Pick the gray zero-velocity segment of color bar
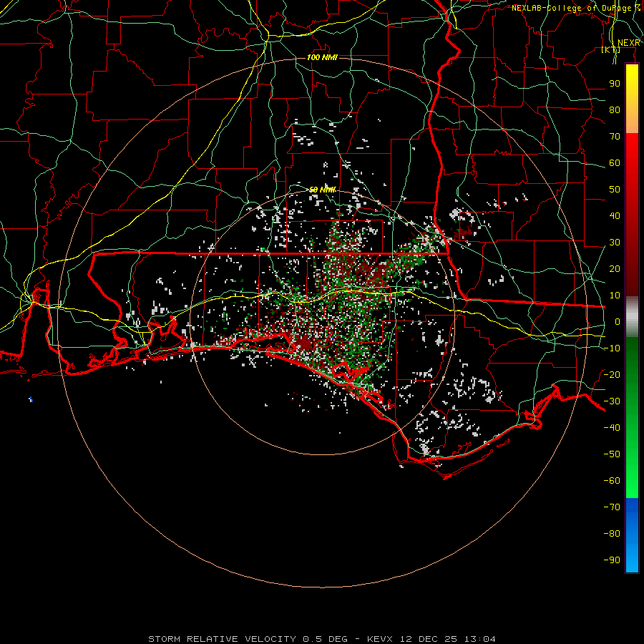The width and height of the screenshot is (644, 644). (x=632, y=317)
